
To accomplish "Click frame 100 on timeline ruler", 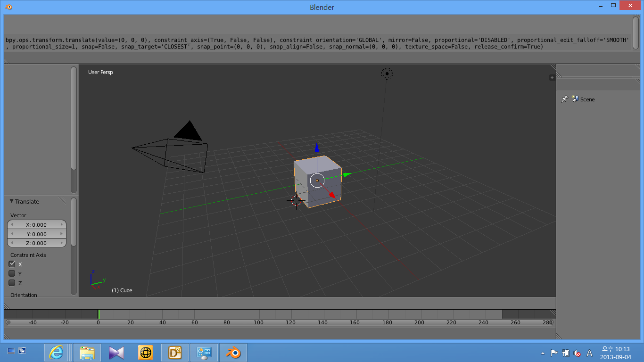I will tap(258, 322).
